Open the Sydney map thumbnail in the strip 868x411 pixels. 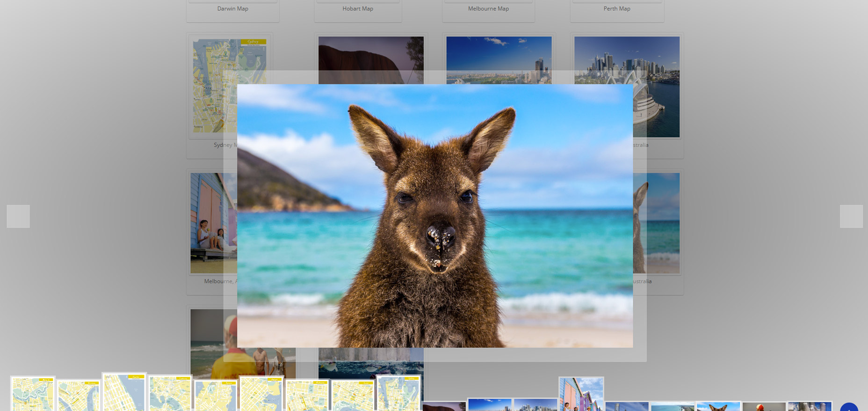point(399,394)
